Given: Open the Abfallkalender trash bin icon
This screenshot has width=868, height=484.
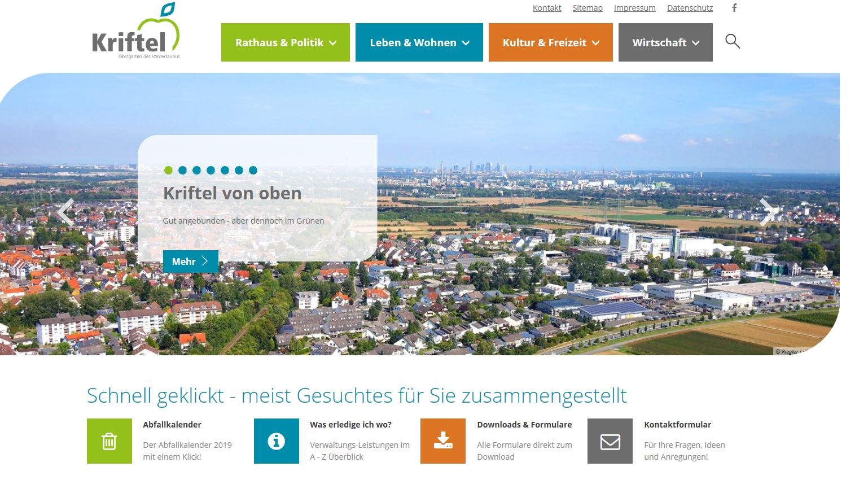Looking at the screenshot, I should [x=109, y=441].
